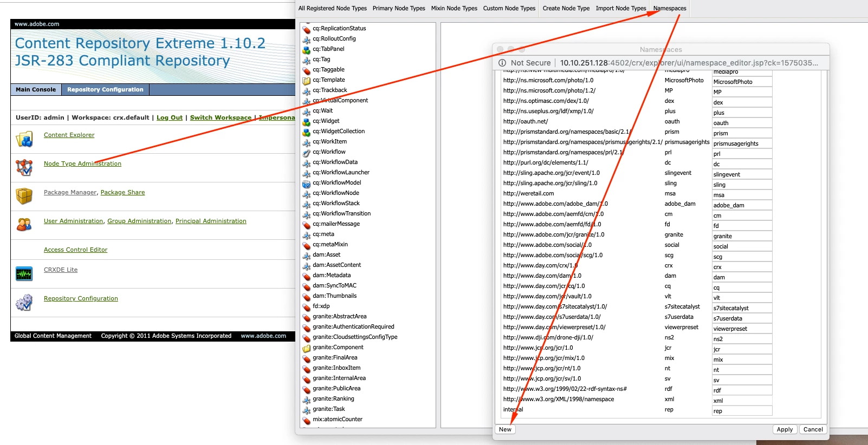This screenshot has width=868, height=445.
Task: Edit the adobe_dam prefix field
Action: click(742, 205)
